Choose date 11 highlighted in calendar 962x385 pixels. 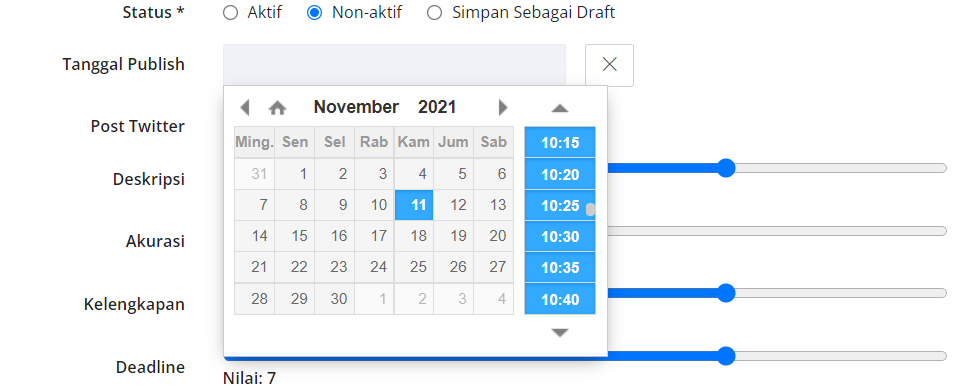pyautogui.click(x=414, y=205)
